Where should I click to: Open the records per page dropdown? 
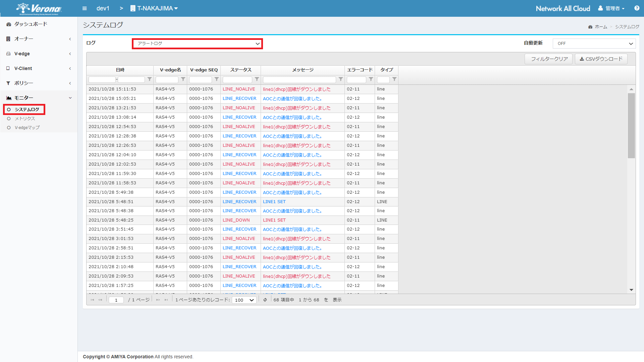coord(244,300)
